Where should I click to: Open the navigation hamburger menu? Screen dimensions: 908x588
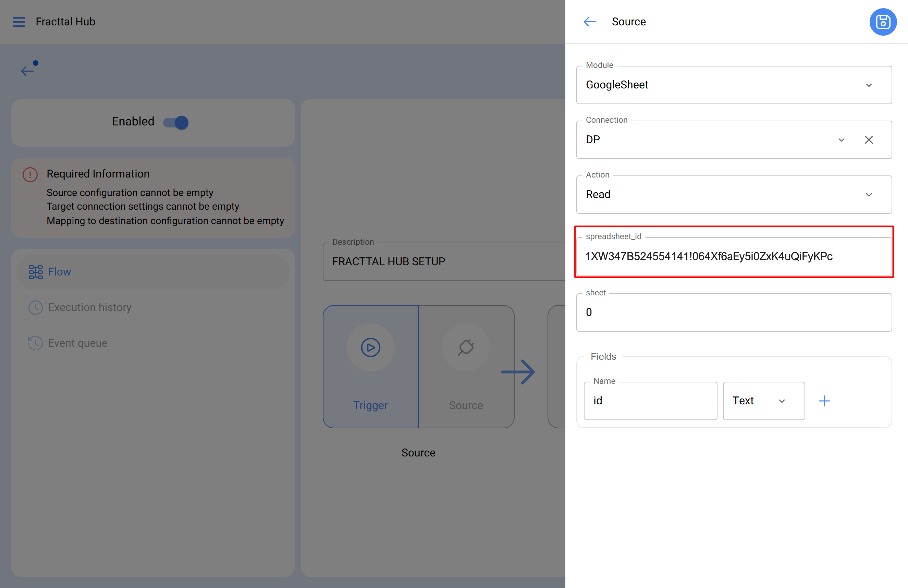19,22
